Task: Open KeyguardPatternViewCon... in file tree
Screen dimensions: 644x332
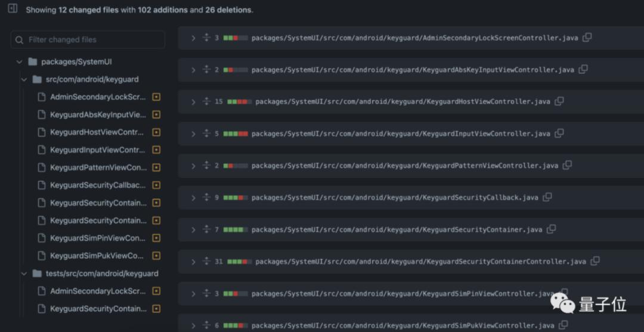Action: (x=98, y=168)
